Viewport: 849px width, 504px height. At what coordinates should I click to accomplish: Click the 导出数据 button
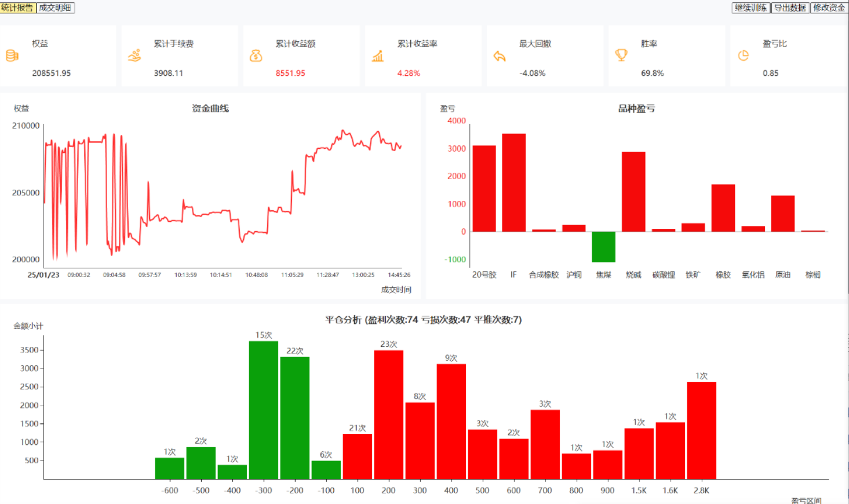(x=790, y=8)
